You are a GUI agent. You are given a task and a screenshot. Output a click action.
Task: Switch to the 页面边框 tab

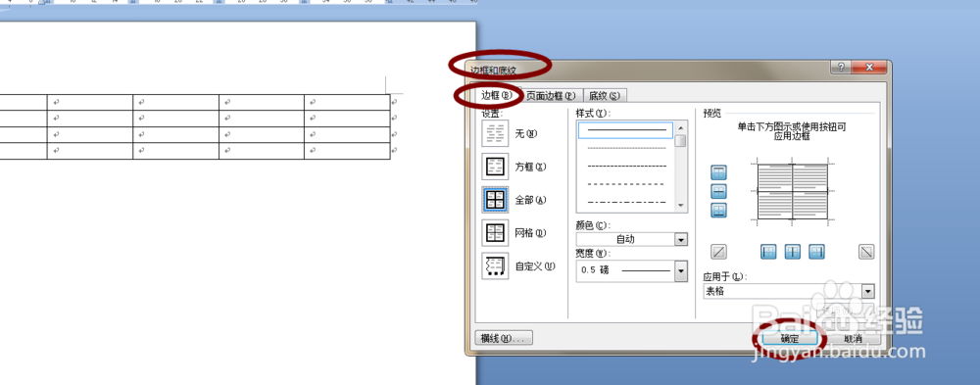coord(551,96)
